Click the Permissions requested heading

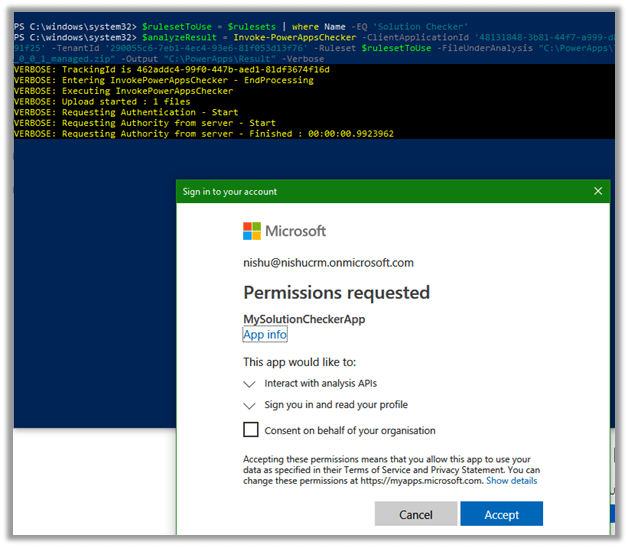coord(336,293)
